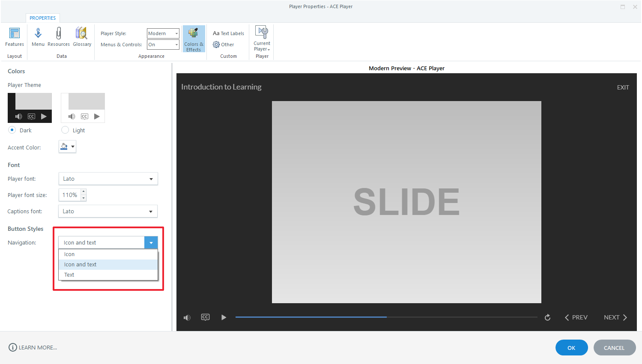The width and height of the screenshot is (642, 364).
Task: Open the Menu data settings
Action: coord(38,38)
